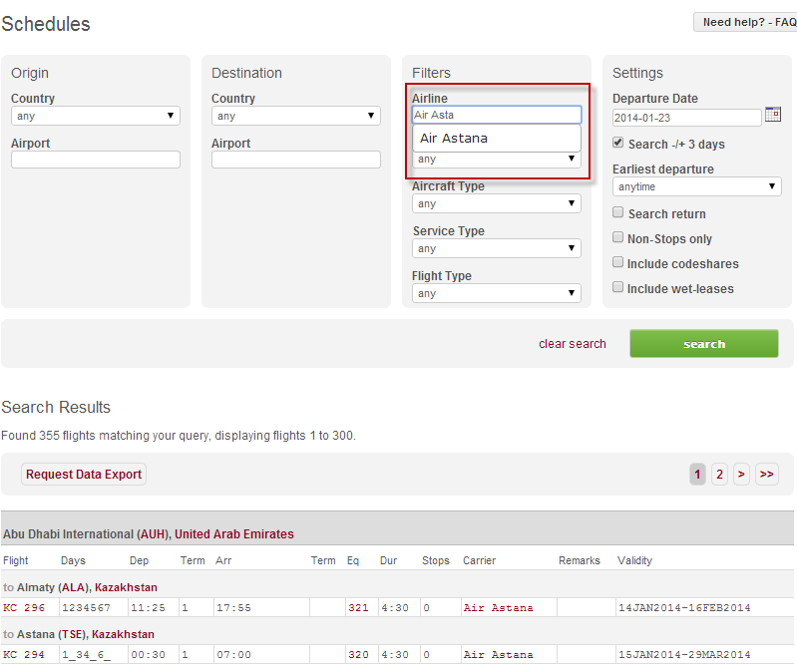
Task: Click the Origin Airport input field
Action: point(96,160)
